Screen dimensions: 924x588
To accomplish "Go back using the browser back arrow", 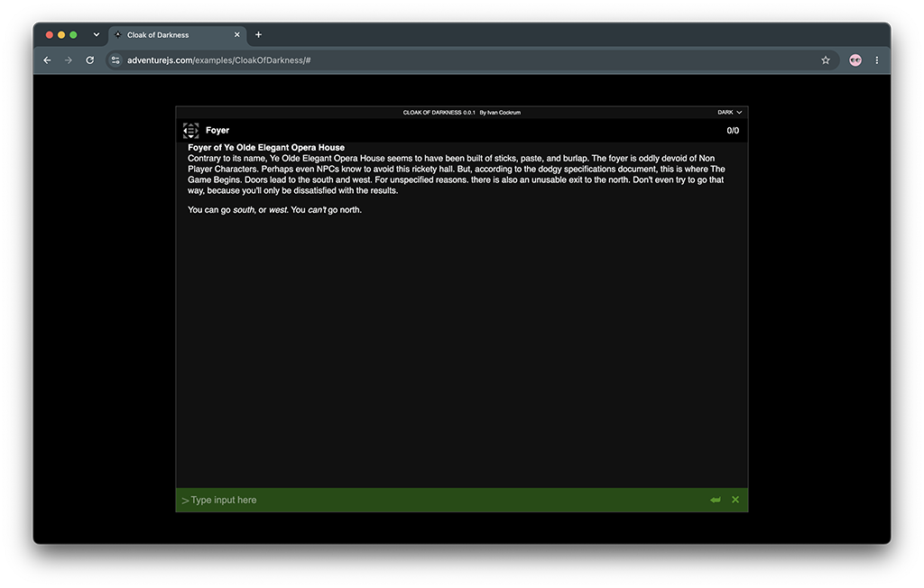I will 47,60.
